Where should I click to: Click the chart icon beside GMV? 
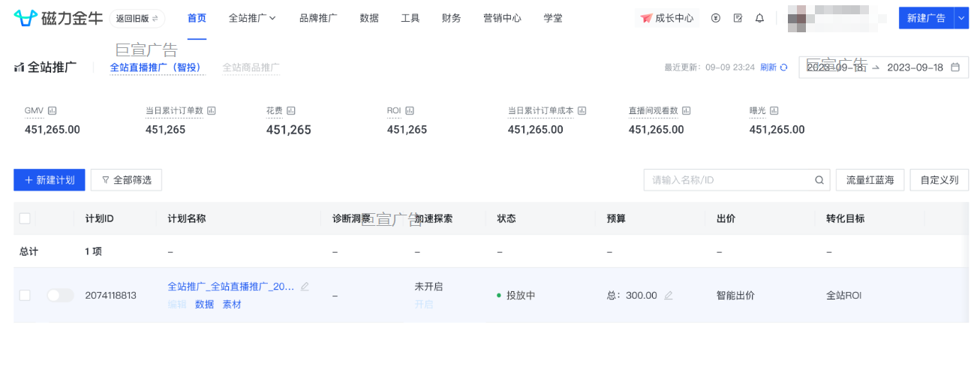click(x=53, y=111)
